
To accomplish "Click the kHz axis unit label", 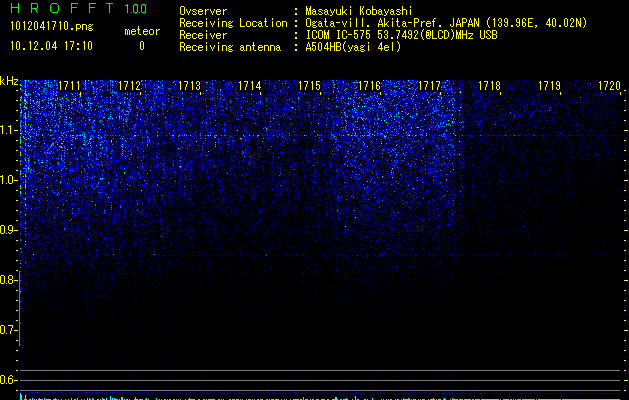I will [x=9, y=81].
